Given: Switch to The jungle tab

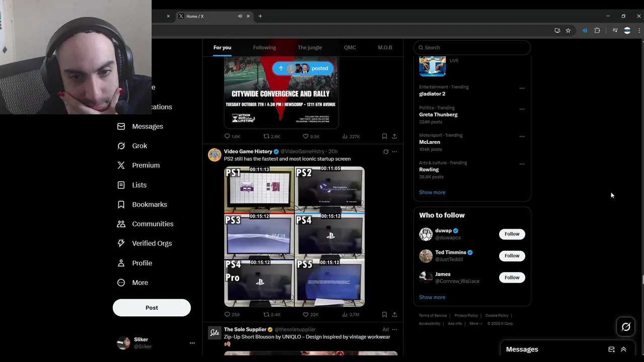Looking at the screenshot, I should (310, 47).
